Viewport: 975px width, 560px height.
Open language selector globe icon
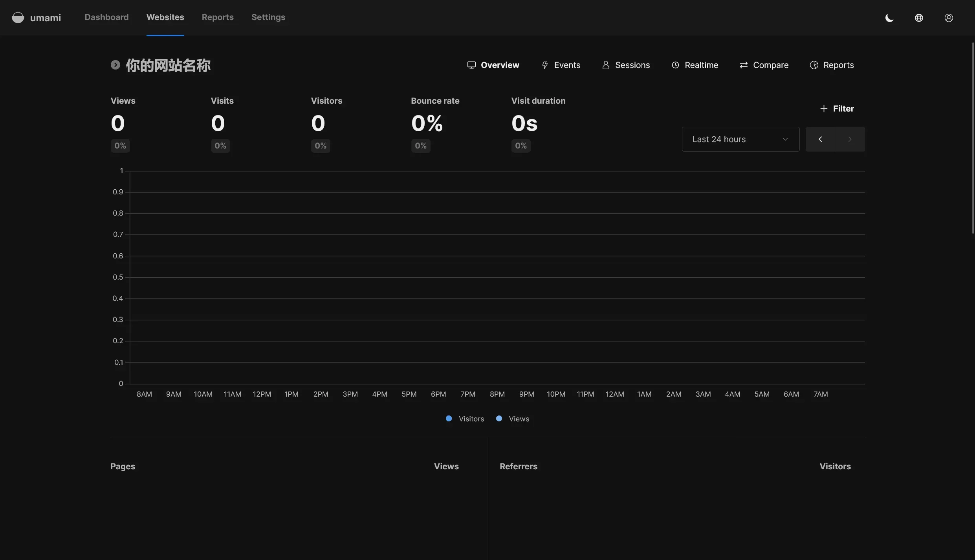point(919,18)
